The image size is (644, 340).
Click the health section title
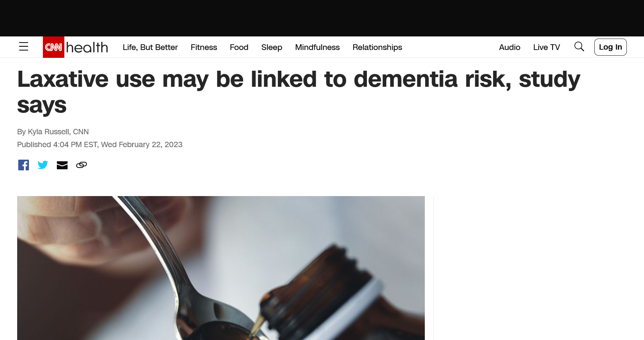pyautogui.click(x=87, y=47)
